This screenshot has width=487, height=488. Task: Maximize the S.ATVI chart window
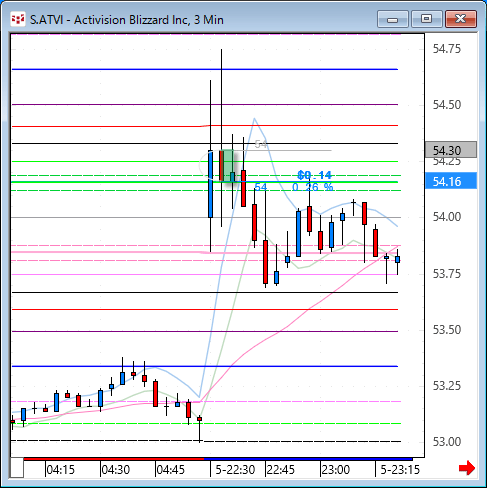426,19
